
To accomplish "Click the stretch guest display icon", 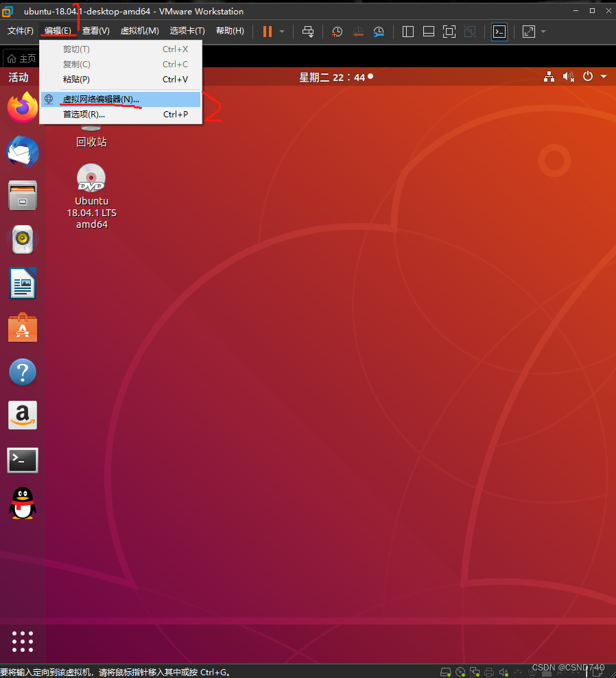I will click(529, 32).
